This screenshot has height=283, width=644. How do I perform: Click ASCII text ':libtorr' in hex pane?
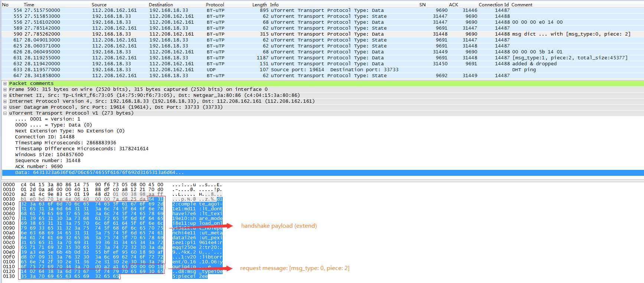(210, 257)
